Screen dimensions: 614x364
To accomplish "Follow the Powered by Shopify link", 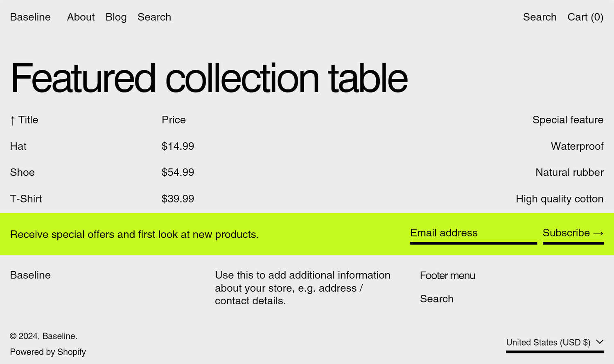I will coord(48,352).
